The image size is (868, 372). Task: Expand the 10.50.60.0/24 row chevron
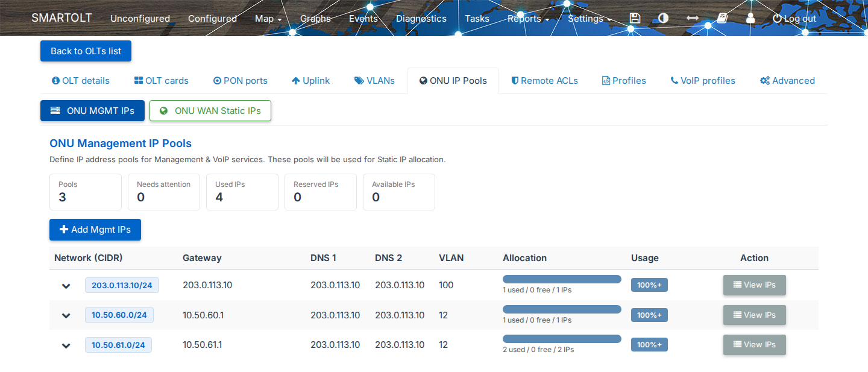[x=66, y=315]
